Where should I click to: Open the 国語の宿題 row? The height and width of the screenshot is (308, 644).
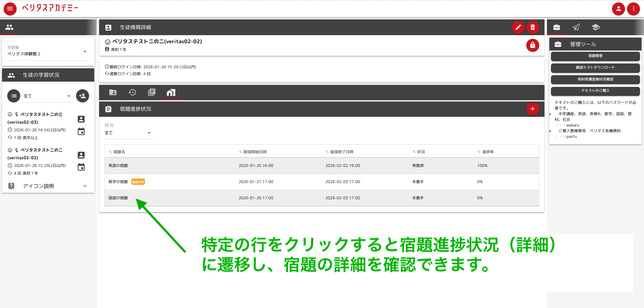322,198
